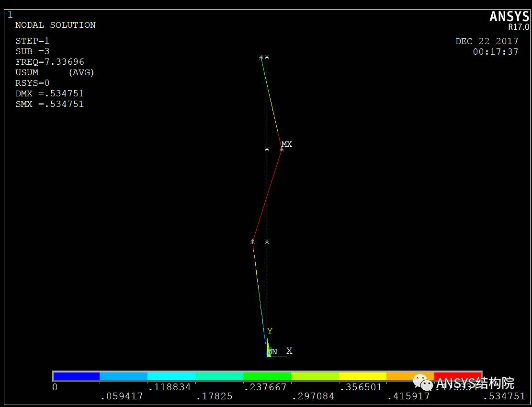This screenshot has height=407, width=532.
Task: Click the node asterisk beside the MX label
Action: [x=282, y=150]
